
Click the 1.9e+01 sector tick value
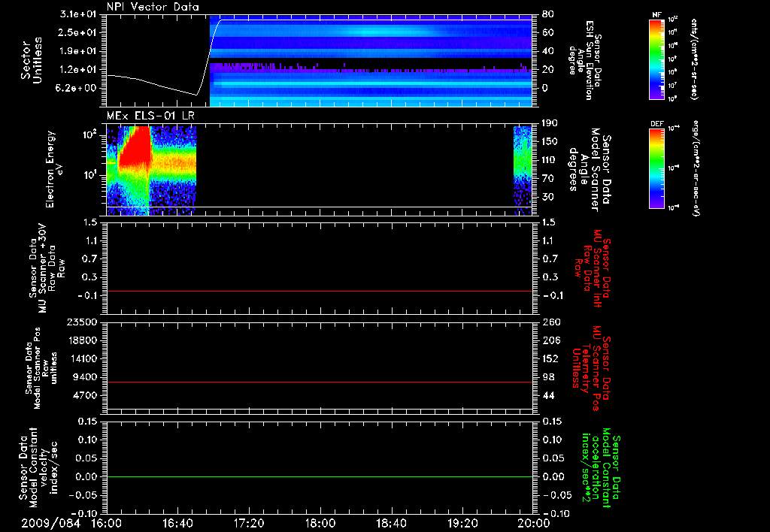coord(78,51)
